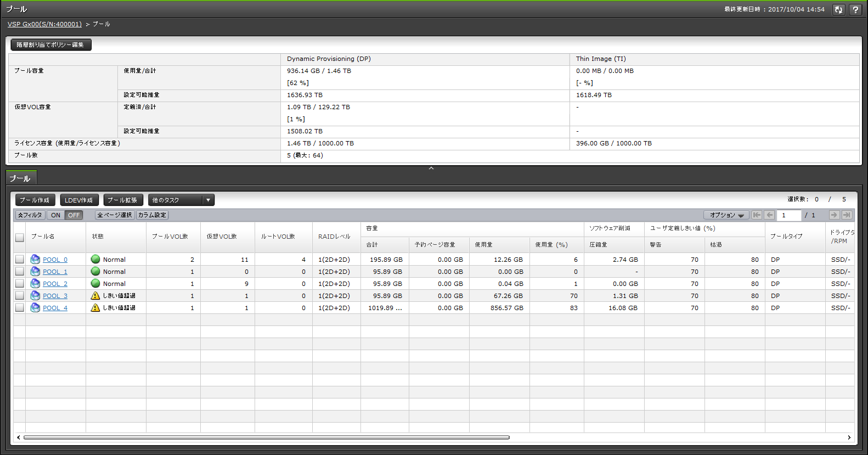Screen dimensions: 868x455
Task: Jump to last page arrow icon
Action: tap(847, 215)
